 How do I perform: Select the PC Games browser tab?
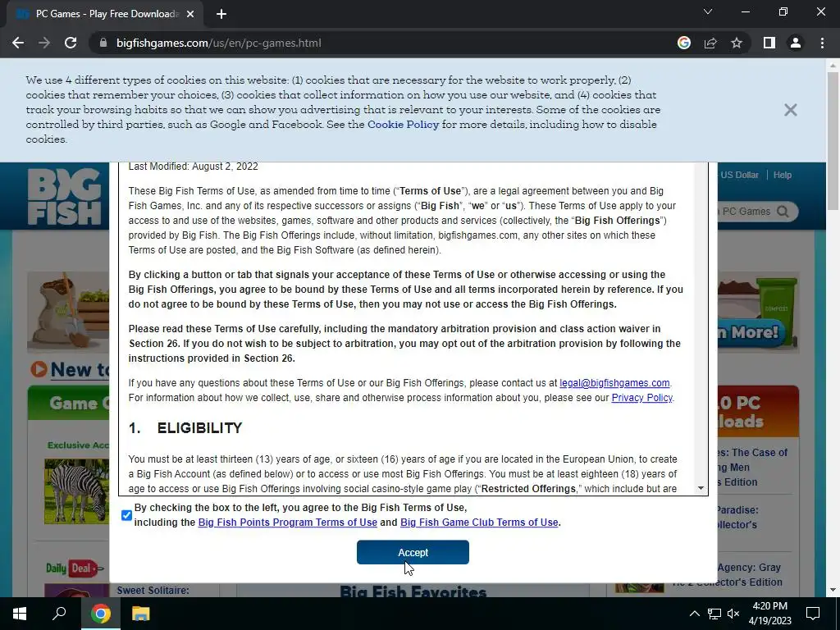pos(104,14)
